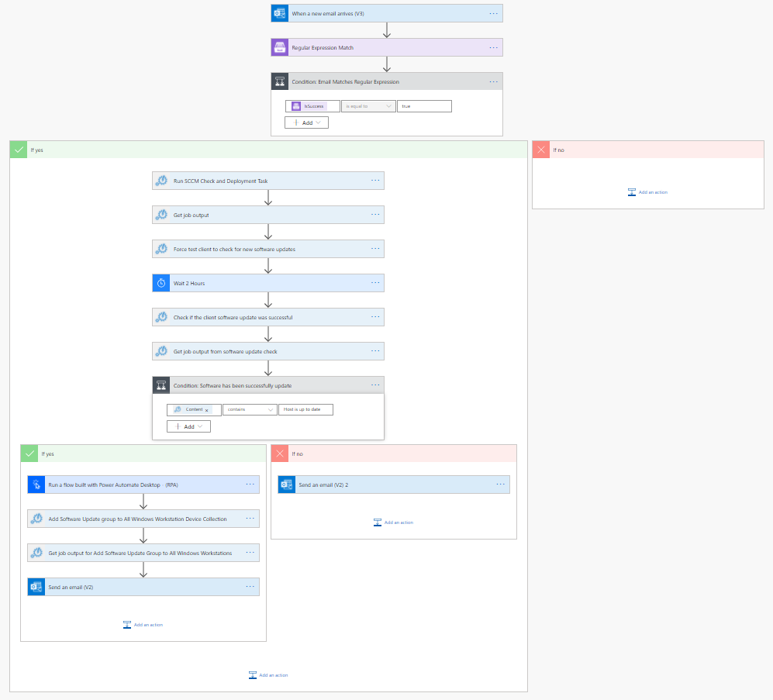Image resolution: width=773 pixels, height=700 pixels.
Task: Click the condition icon on Software update condition
Action: coord(160,385)
